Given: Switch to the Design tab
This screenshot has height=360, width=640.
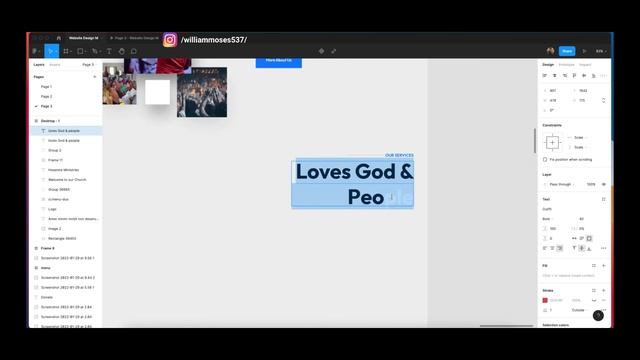Looking at the screenshot, I should [548, 64].
